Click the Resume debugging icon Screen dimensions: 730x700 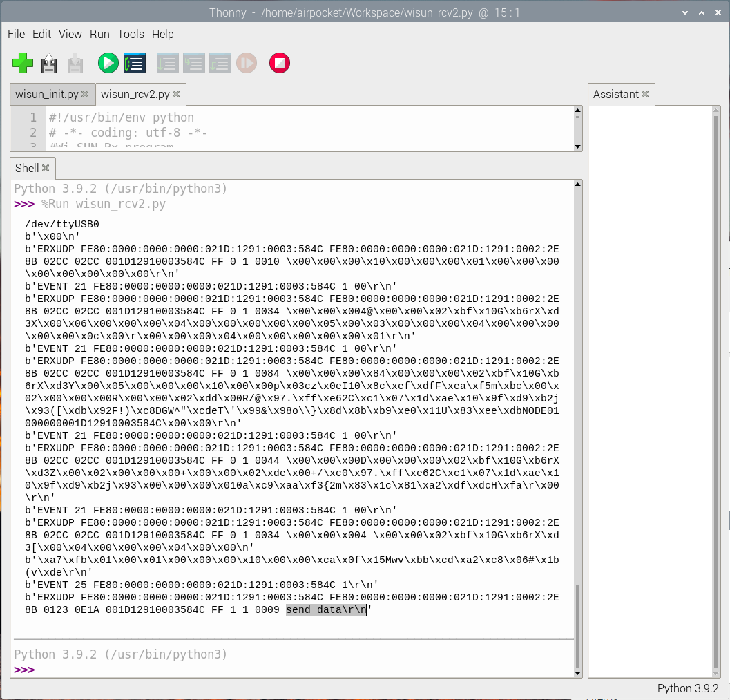[x=246, y=64]
